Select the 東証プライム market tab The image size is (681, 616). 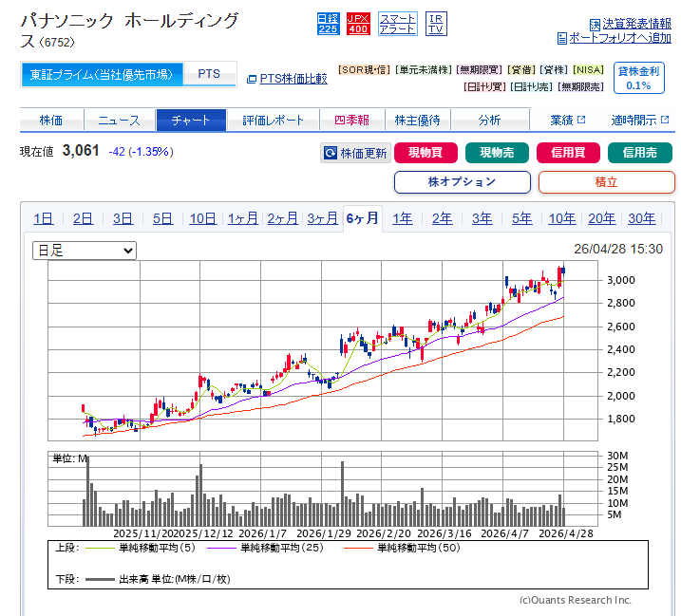[x=102, y=74]
